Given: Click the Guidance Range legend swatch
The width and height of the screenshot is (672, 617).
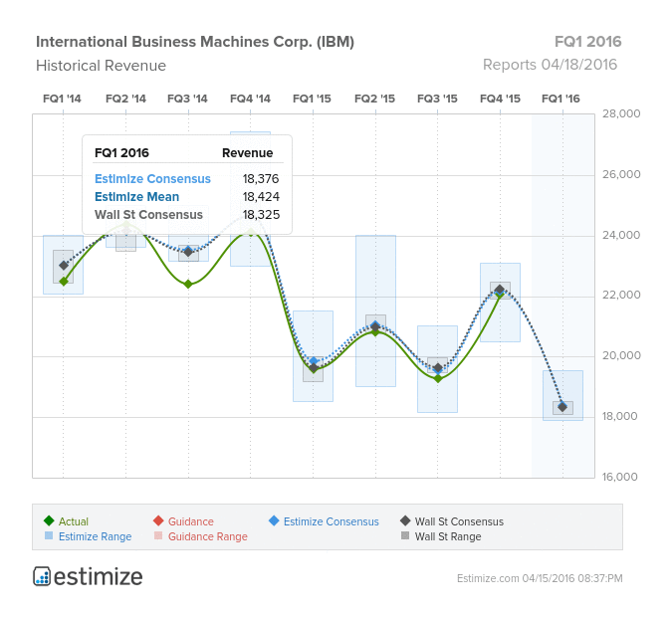Looking at the screenshot, I should coord(158,535).
